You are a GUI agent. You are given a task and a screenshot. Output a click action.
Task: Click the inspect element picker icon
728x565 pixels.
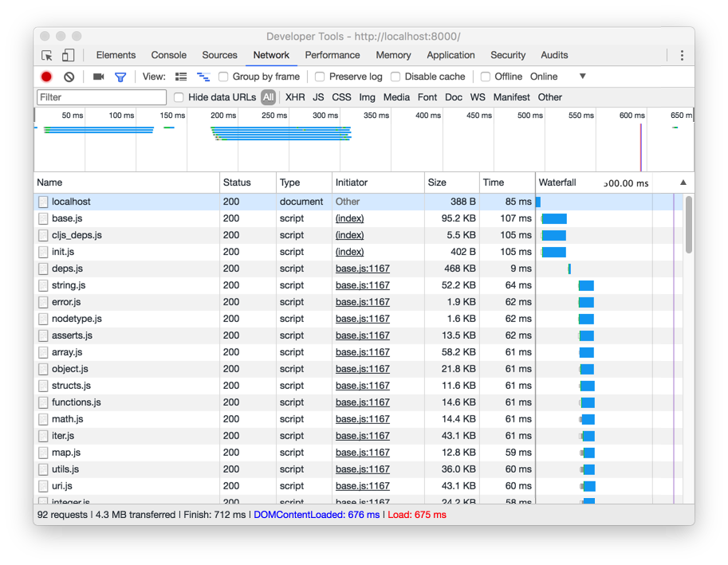47,56
